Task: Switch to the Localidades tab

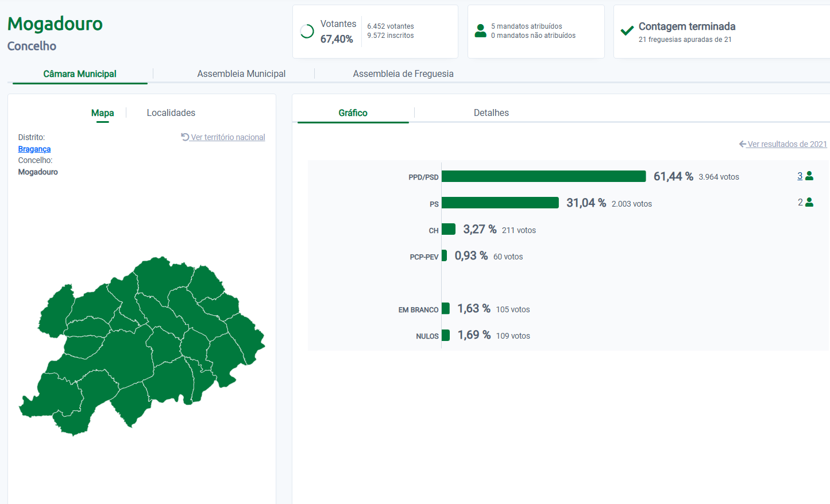Action: coord(171,113)
